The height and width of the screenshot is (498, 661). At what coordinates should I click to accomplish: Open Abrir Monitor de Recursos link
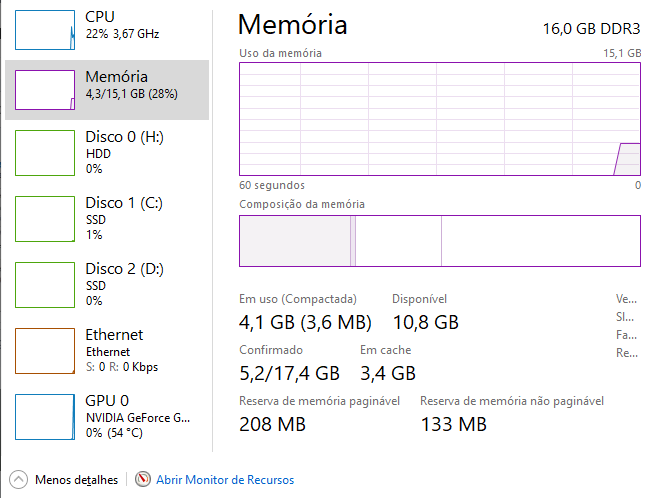(225, 480)
